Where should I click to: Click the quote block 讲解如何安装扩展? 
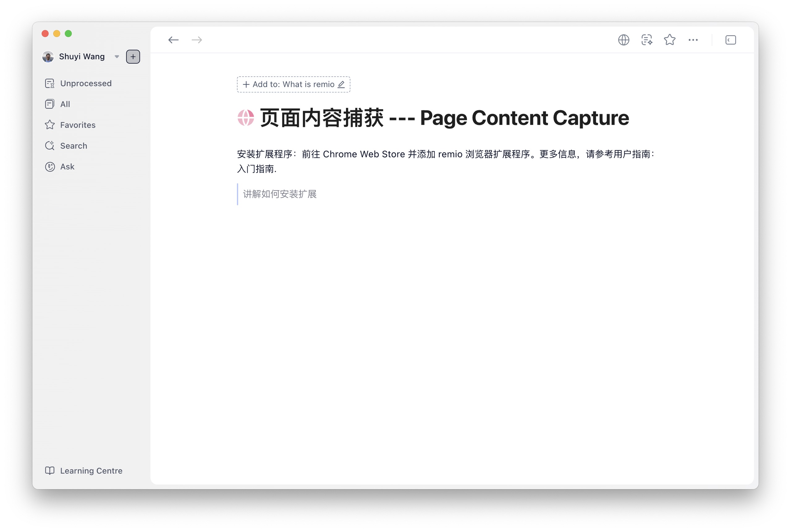(x=280, y=194)
